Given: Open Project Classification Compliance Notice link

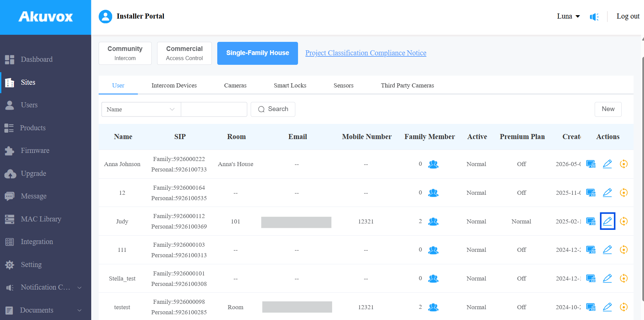Looking at the screenshot, I should (366, 53).
